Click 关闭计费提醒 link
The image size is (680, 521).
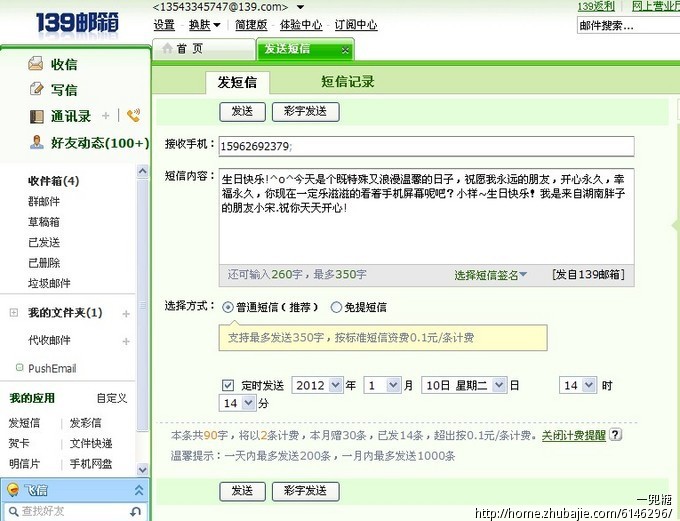[x=573, y=435]
